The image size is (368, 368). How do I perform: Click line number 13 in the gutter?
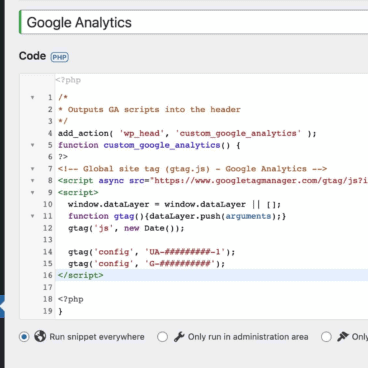click(x=48, y=240)
